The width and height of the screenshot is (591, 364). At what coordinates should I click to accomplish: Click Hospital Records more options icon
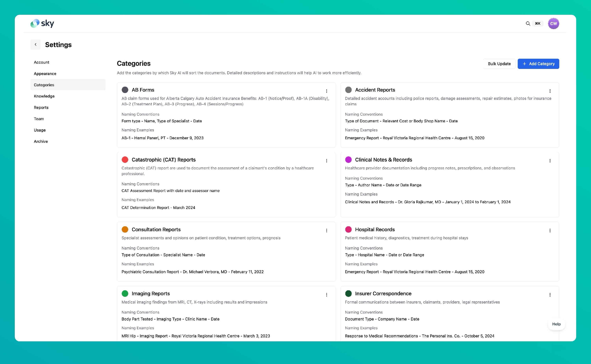550,231
